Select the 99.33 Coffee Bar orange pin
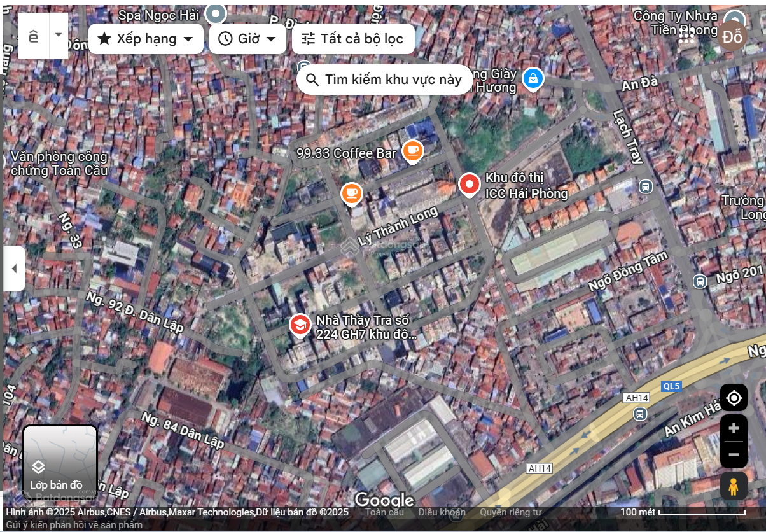The height and width of the screenshot is (532, 766). pos(413,151)
